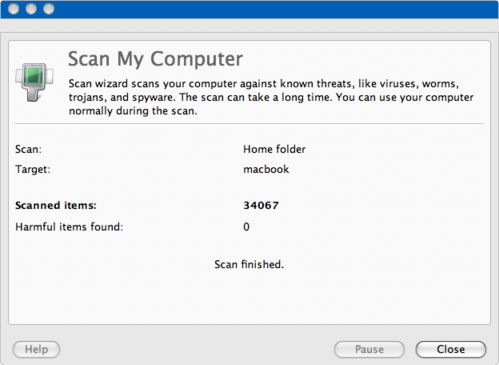Image resolution: width=499 pixels, height=365 pixels.
Task: Click the 'Scan My Computer' heading
Action: [155, 59]
